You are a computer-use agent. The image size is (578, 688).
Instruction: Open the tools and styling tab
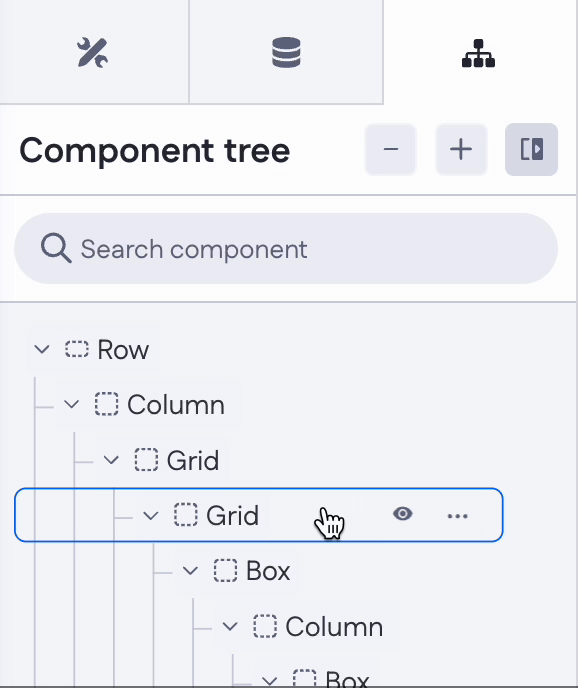[93, 52]
